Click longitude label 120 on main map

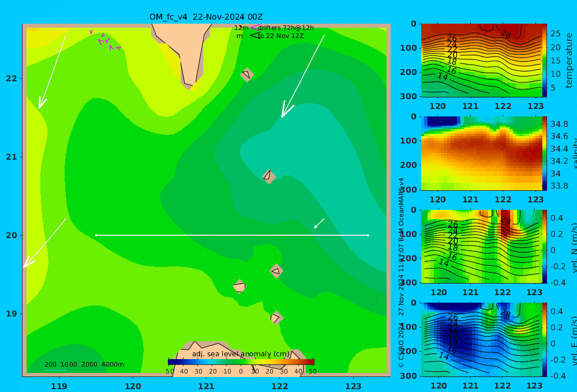(x=133, y=386)
